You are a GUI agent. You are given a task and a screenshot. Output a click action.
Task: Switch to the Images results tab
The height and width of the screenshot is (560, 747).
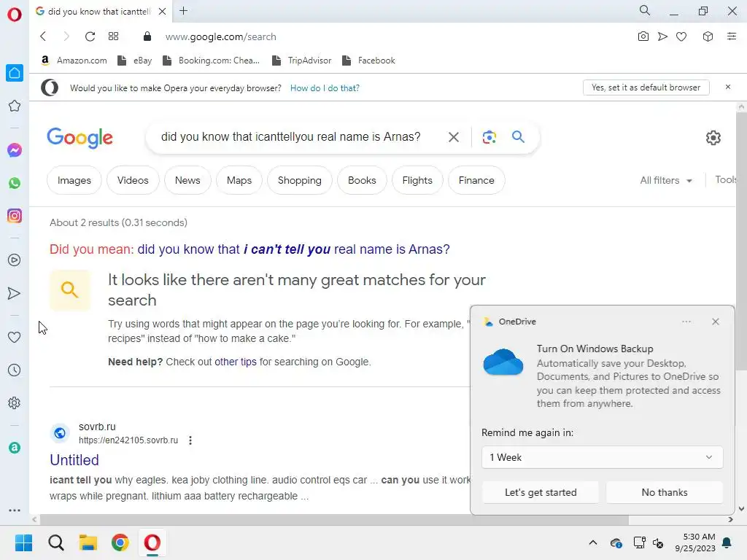tap(74, 181)
